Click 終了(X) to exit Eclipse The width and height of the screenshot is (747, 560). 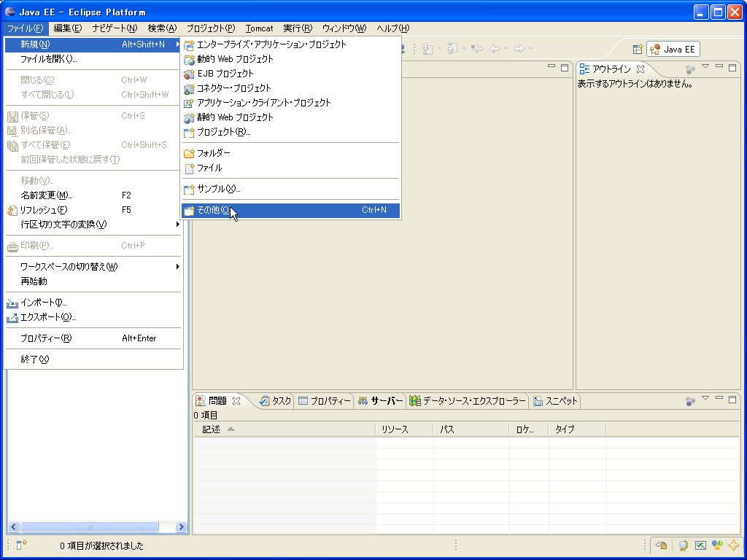(93, 359)
